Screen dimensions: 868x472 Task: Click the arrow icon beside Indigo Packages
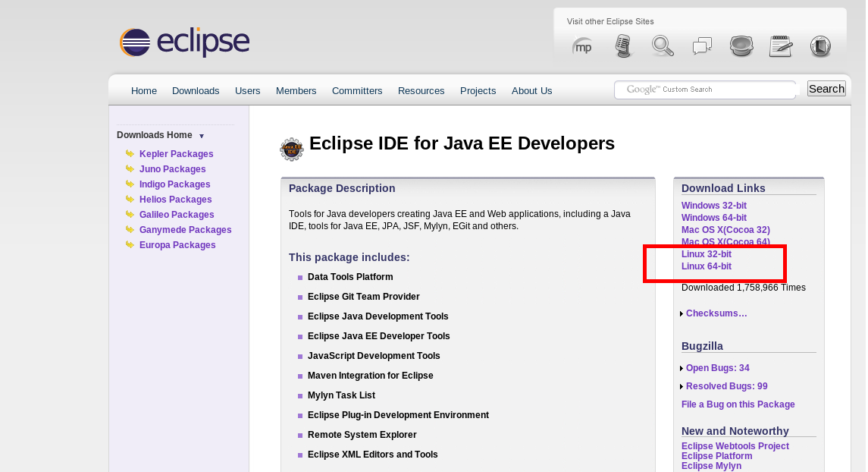pyautogui.click(x=130, y=184)
